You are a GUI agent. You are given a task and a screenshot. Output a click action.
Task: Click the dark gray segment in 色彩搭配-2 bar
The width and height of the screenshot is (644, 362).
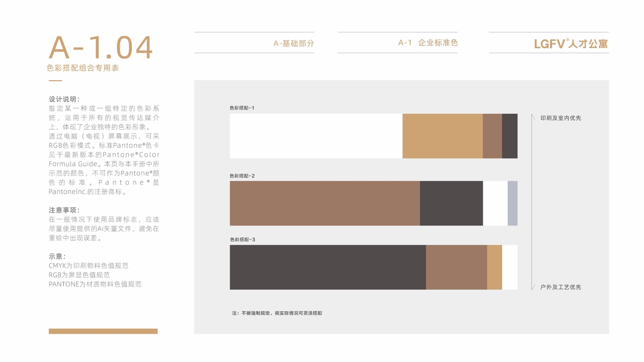[x=451, y=203]
